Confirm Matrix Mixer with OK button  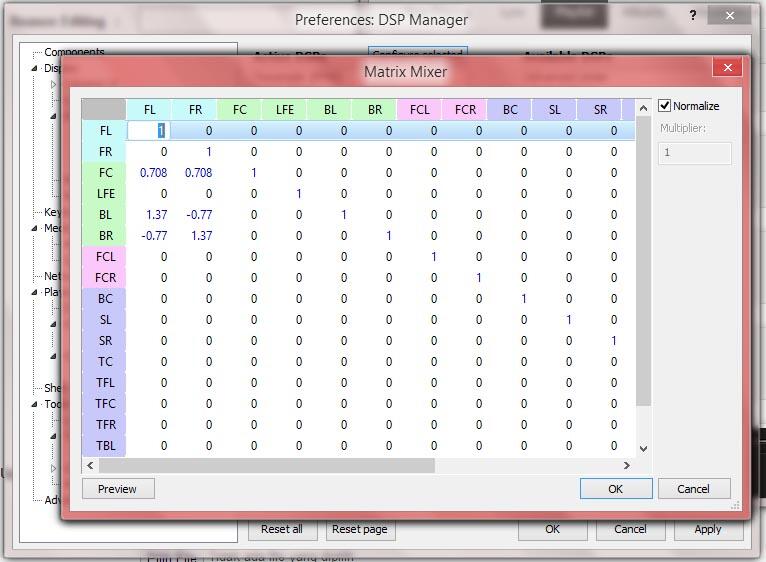click(x=616, y=489)
